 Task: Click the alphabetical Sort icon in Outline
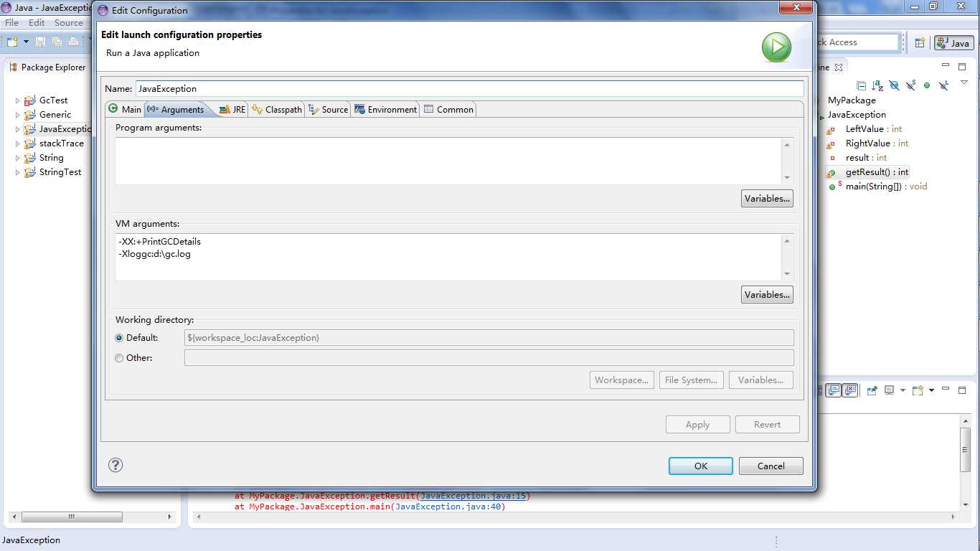(877, 85)
